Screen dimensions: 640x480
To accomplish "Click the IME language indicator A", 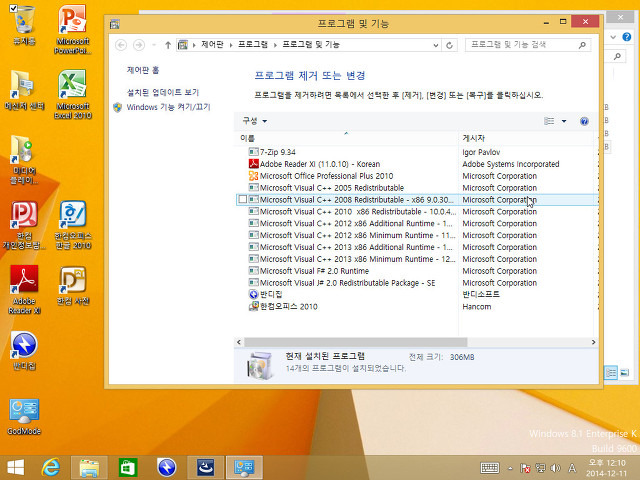I will [x=572, y=468].
